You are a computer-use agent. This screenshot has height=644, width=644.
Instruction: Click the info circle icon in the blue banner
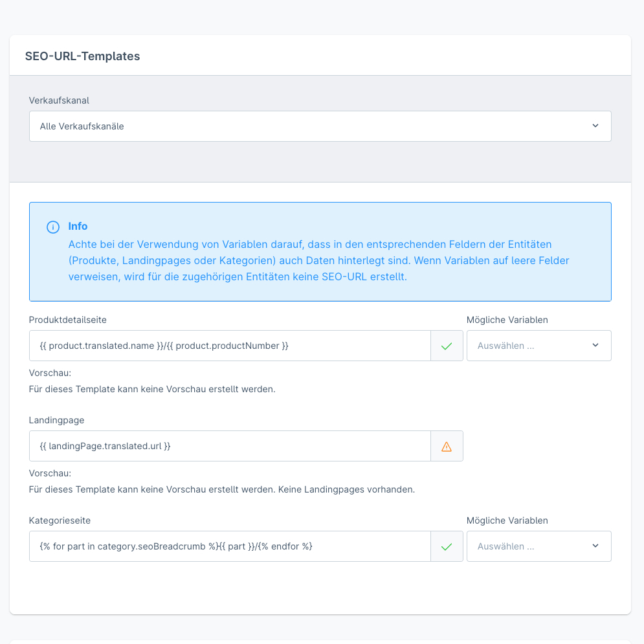[53, 227]
